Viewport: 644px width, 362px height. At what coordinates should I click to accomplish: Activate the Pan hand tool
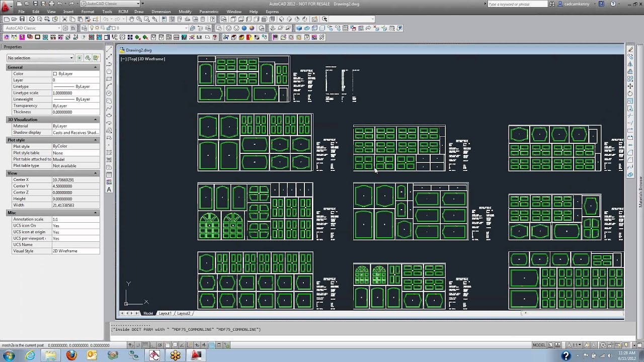132,19
